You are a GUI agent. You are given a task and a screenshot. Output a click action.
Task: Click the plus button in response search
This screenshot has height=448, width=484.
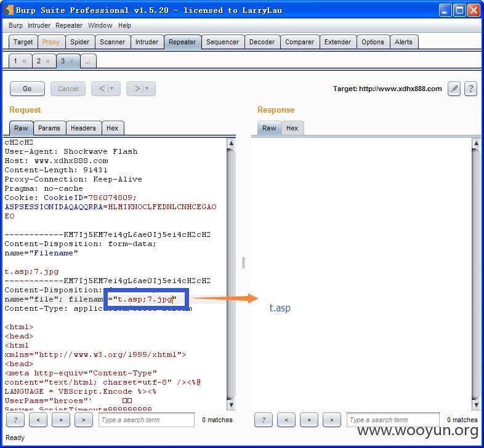point(309,420)
